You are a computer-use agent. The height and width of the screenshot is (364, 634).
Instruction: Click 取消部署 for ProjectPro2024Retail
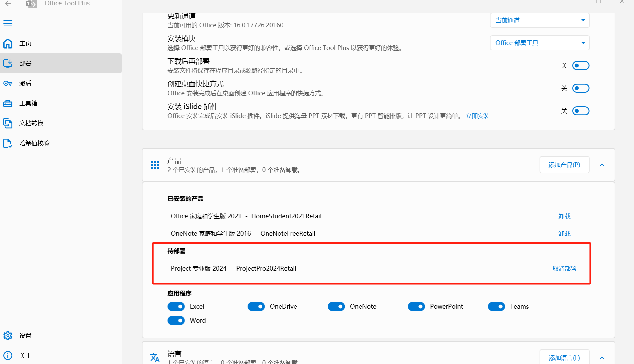pyautogui.click(x=565, y=269)
